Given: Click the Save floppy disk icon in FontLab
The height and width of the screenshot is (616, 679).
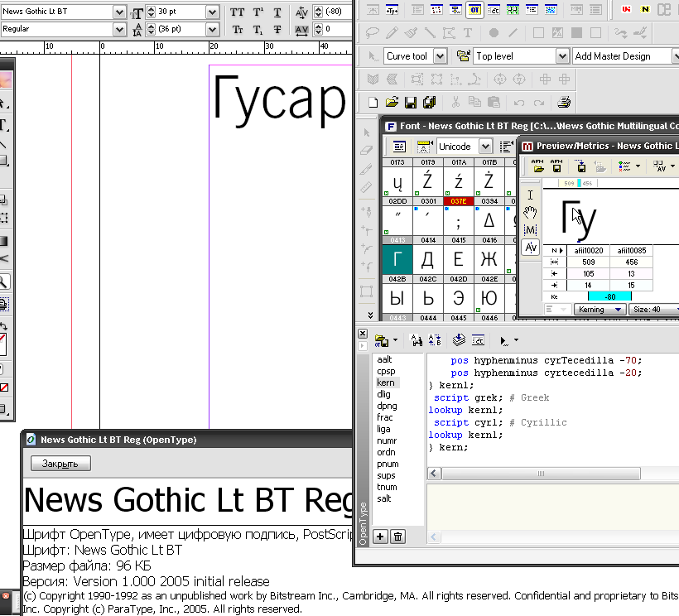Looking at the screenshot, I should [x=411, y=103].
